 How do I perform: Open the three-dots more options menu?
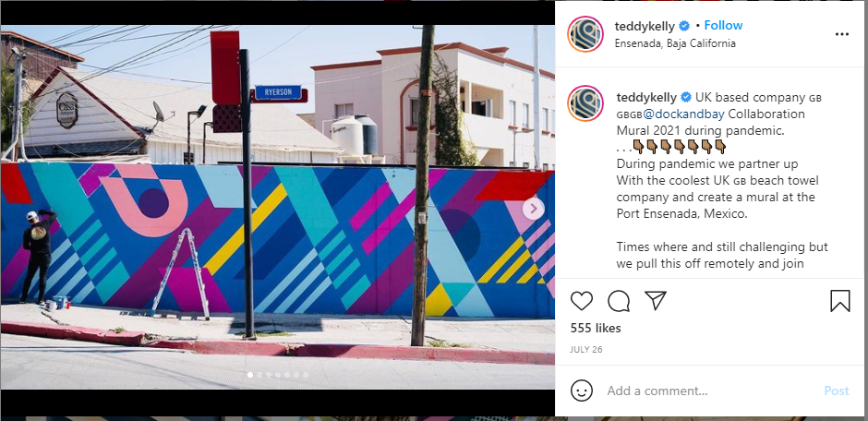coord(841,34)
